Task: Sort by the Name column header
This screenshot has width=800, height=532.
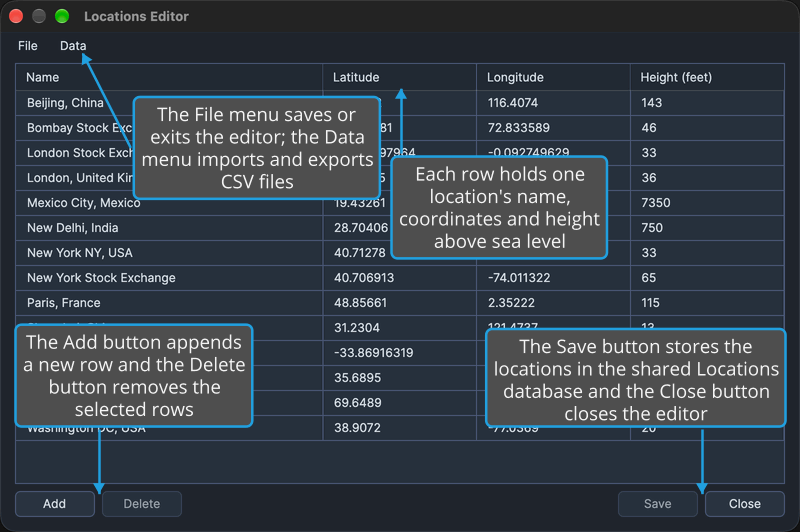Action: (x=169, y=78)
